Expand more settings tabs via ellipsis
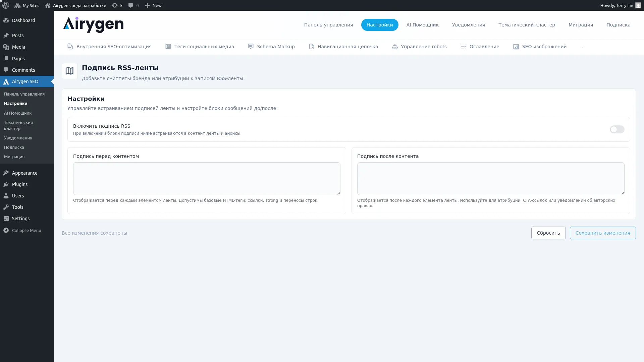 click(x=582, y=47)
